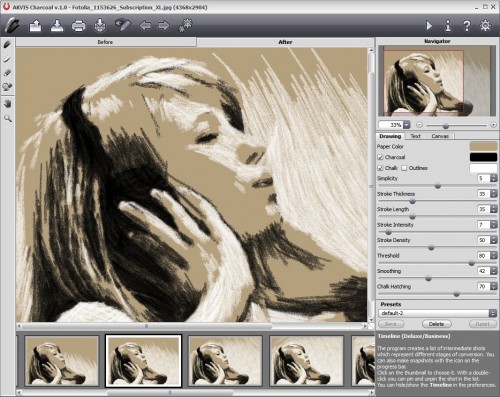Viewport: 500px width, 397px height.
Task: Open the black Charcoal color swatch
Action: point(483,157)
